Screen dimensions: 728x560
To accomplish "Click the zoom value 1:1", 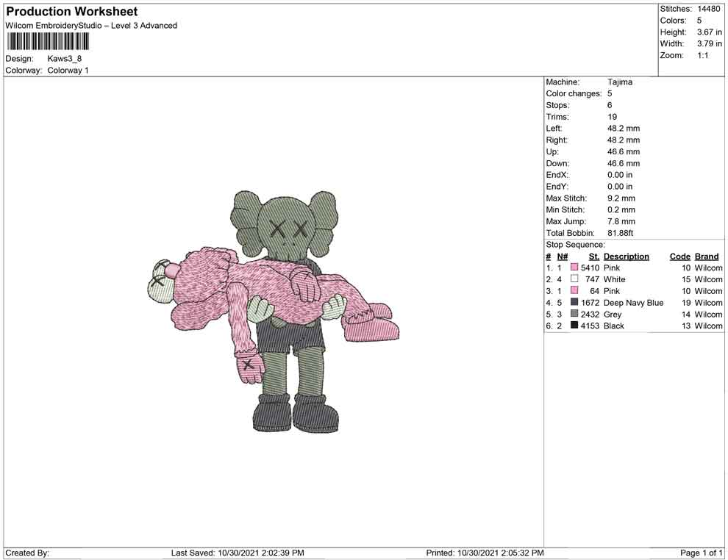I will click(x=703, y=55).
